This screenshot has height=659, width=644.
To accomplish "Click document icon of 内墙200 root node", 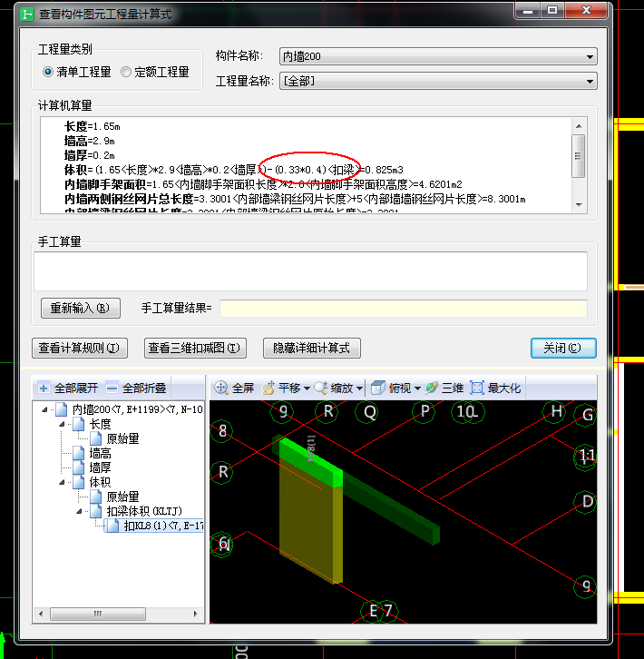I will coord(62,409).
